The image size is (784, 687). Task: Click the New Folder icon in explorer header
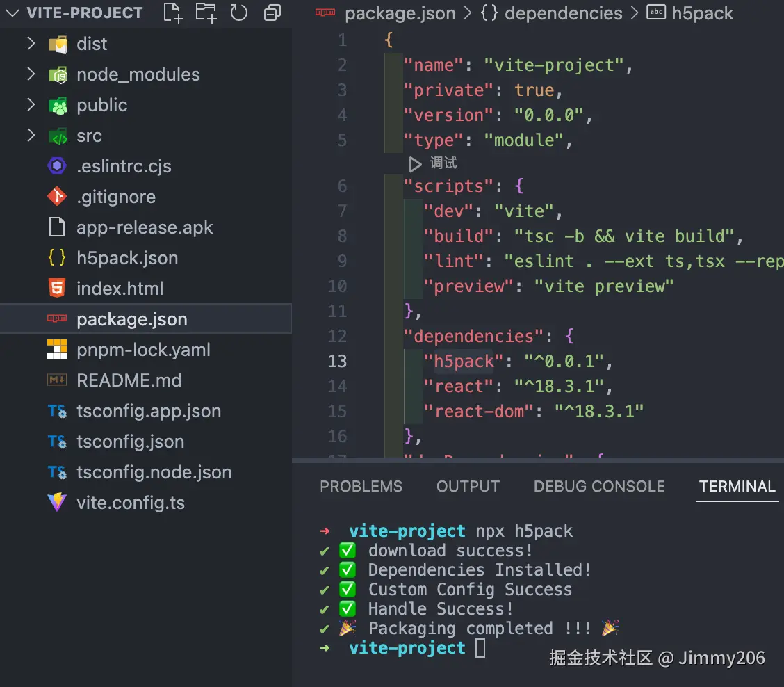[206, 13]
